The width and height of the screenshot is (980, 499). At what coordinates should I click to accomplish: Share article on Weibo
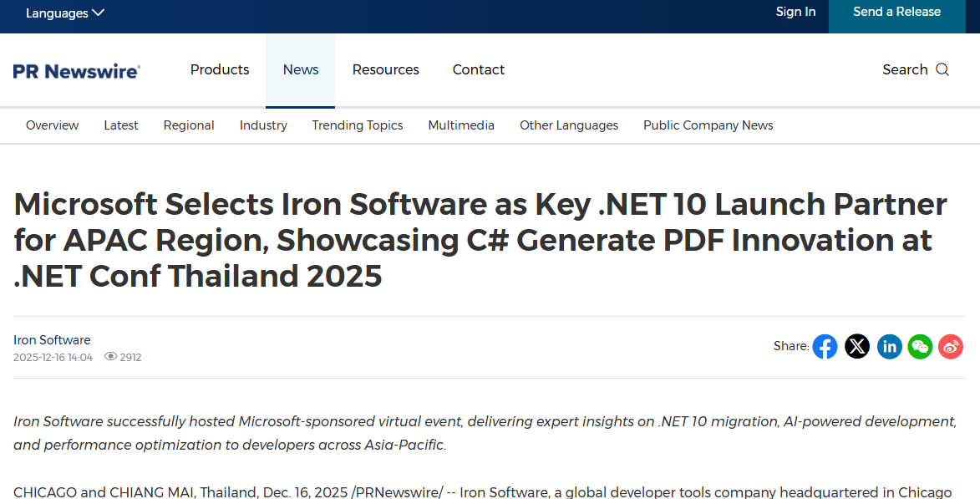coord(951,346)
